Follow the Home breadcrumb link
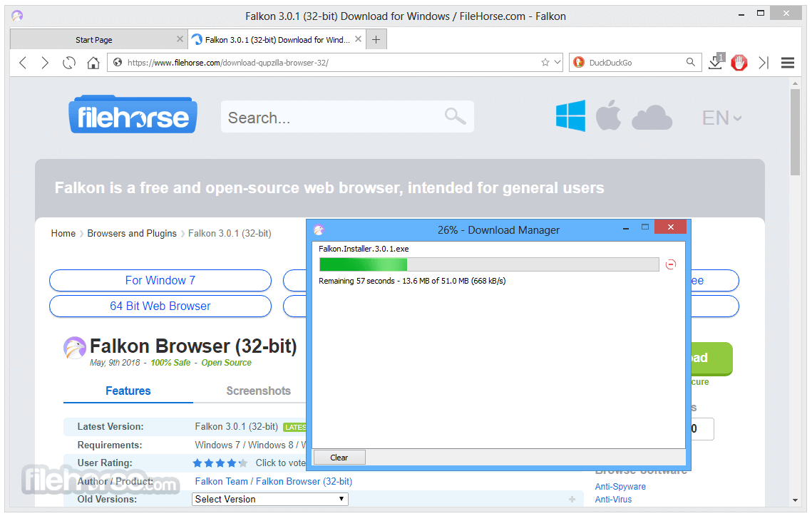Image resolution: width=812 pixels, height=516 pixels. (x=63, y=234)
